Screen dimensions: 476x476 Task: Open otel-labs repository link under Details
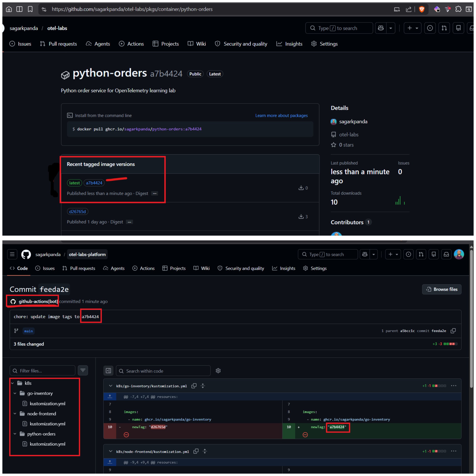pyautogui.click(x=349, y=134)
